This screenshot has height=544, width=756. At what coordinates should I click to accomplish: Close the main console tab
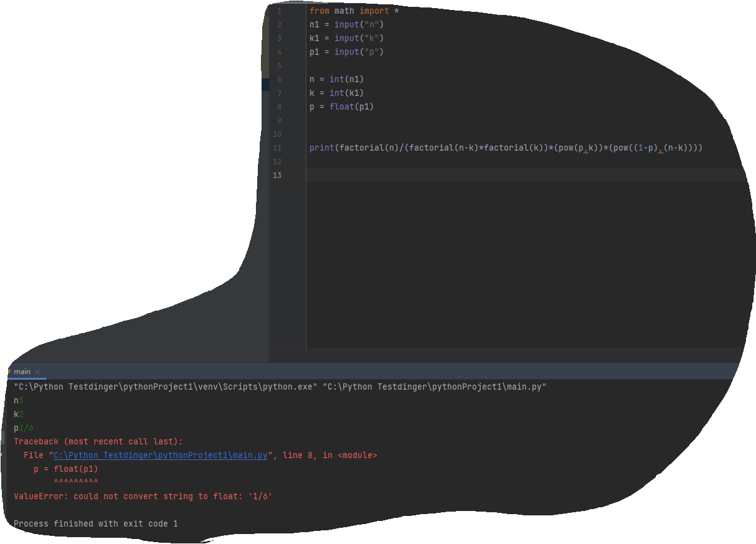point(37,370)
